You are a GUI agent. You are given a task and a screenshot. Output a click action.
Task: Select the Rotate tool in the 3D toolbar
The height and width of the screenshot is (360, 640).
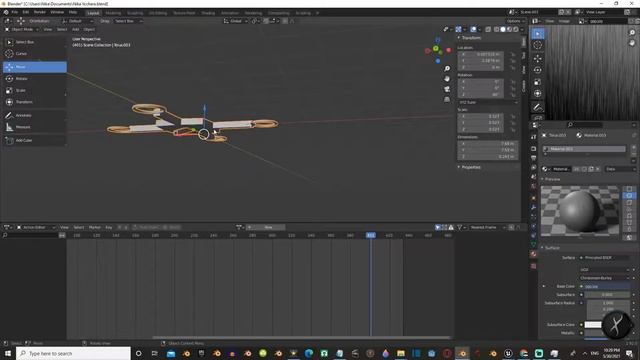35,78
